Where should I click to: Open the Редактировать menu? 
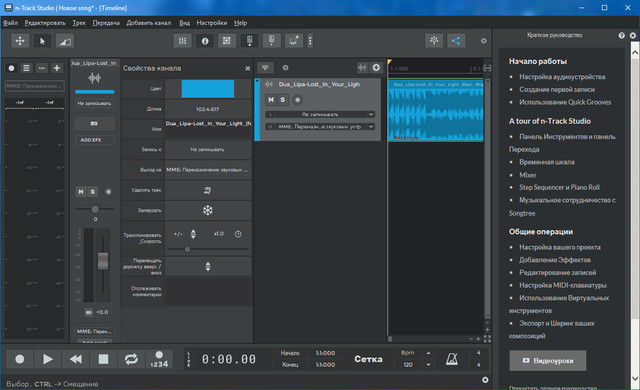click(x=45, y=23)
